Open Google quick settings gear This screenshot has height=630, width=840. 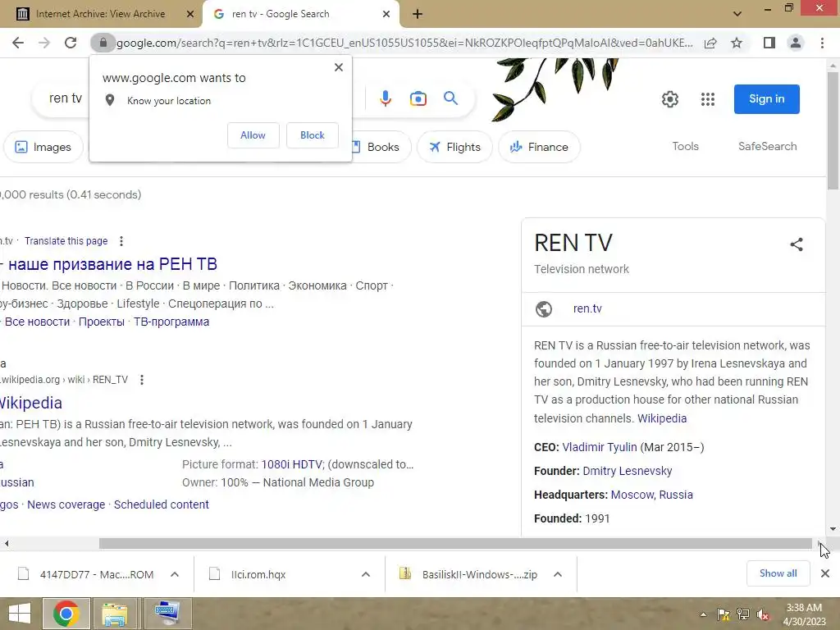click(669, 99)
